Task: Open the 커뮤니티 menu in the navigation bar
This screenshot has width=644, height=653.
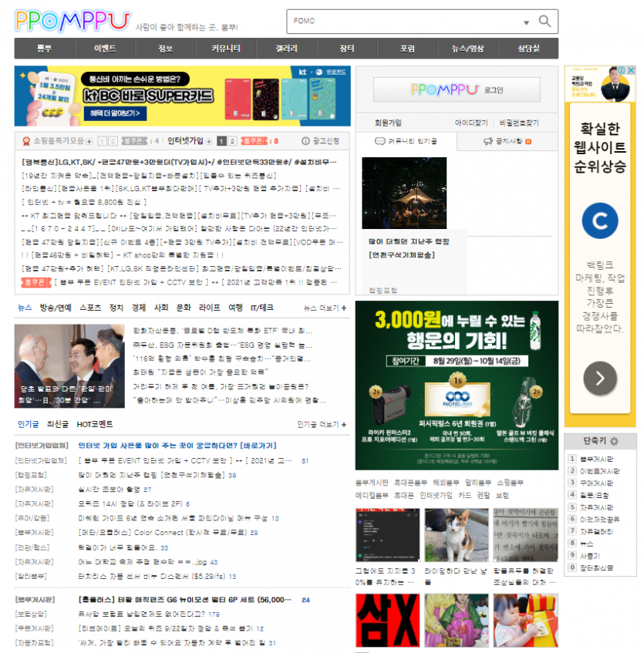Action: [x=226, y=48]
